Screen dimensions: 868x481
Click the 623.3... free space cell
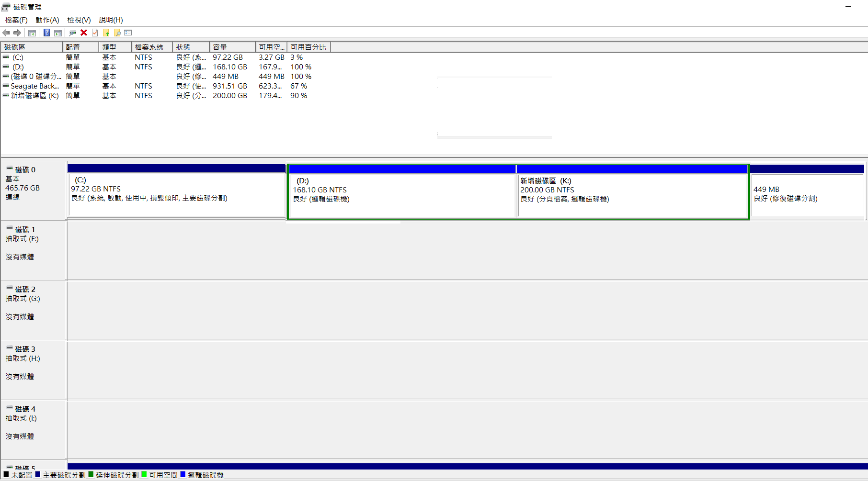pyautogui.click(x=270, y=86)
